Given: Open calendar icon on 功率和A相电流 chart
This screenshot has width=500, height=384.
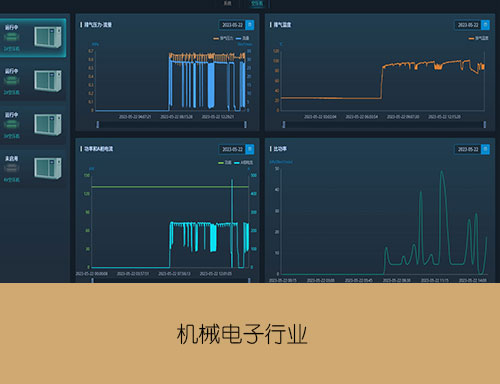Looking at the screenshot, I should click(250, 149).
